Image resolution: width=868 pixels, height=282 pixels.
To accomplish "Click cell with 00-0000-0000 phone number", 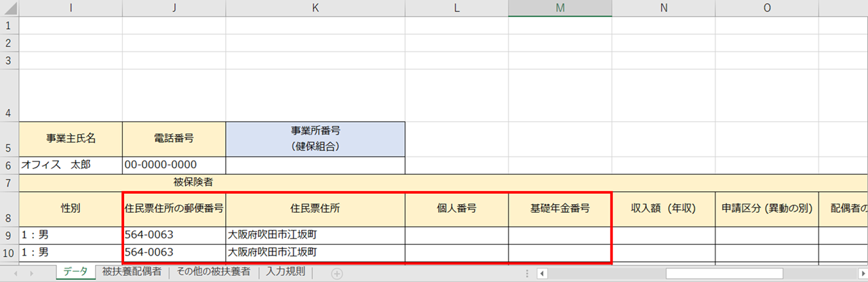I will click(x=174, y=165).
